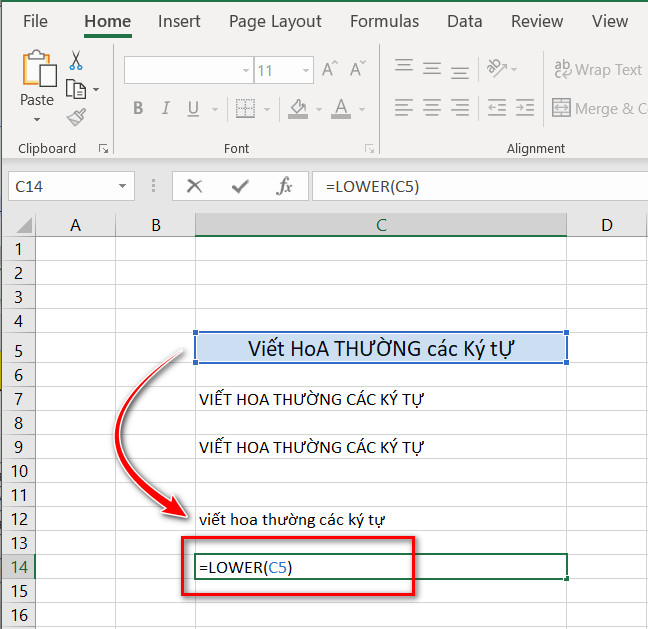This screenshot has width=648, height=629.
Task: Open the Page Layout tab
Action: point(275,21)
